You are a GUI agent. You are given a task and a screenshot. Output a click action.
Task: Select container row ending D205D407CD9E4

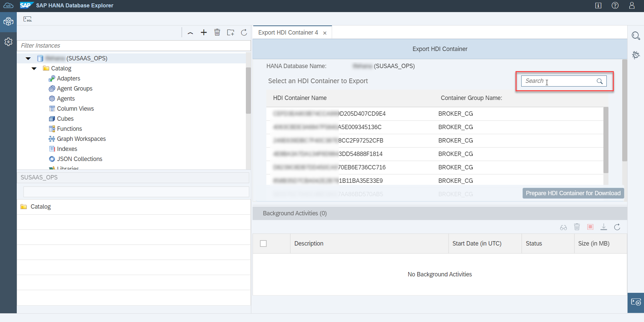click(x=435, y=114)
